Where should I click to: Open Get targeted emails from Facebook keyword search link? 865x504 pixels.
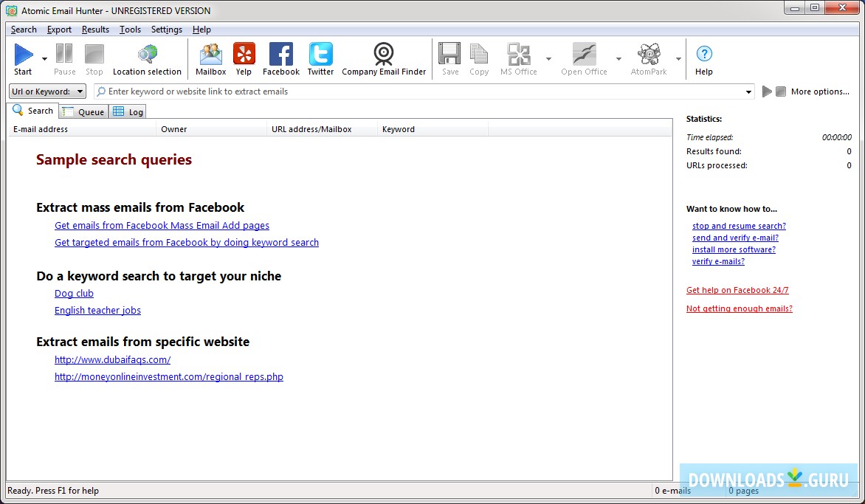click(x=187, y=243)
